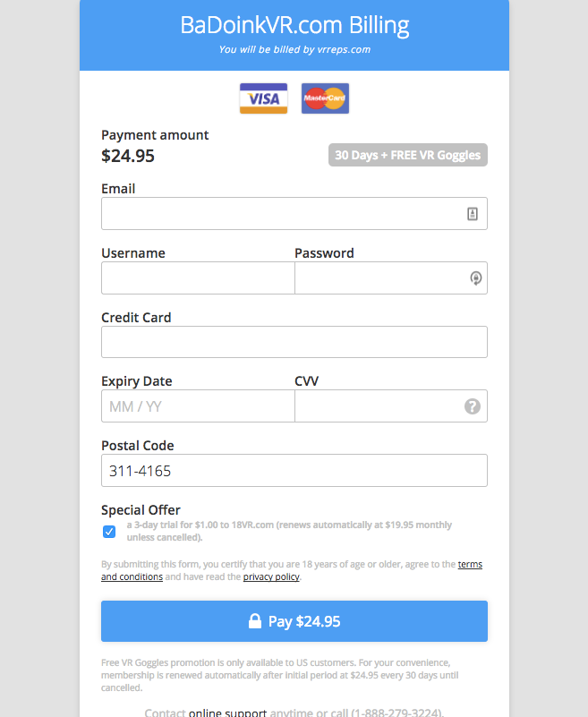Click the MasterCard logo
The image size is (588, 717).
325,98
